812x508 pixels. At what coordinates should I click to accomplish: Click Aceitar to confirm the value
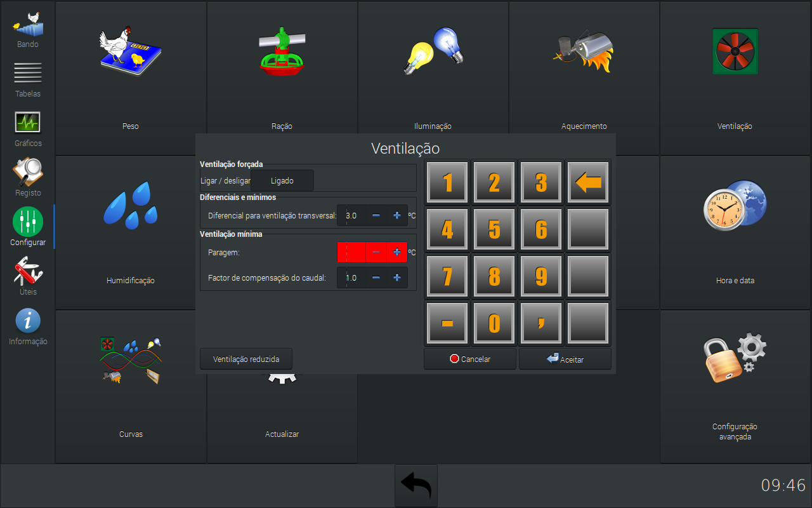point(565,359)
